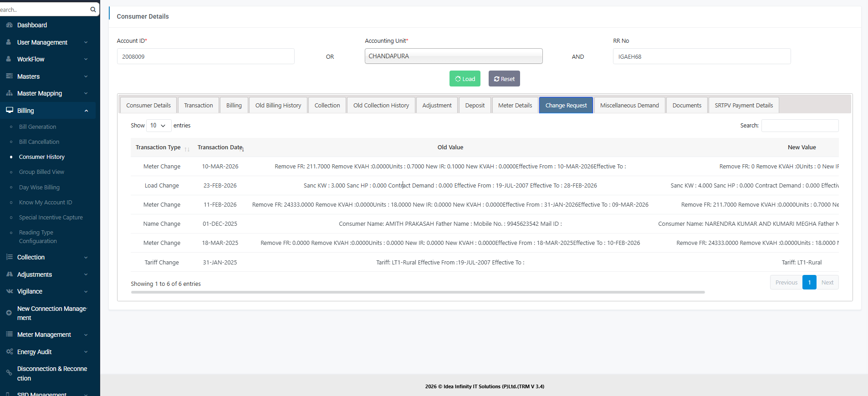Switch to the Consumer Details tab
Screen dimensions: 868x396
(x=148, y=105)
